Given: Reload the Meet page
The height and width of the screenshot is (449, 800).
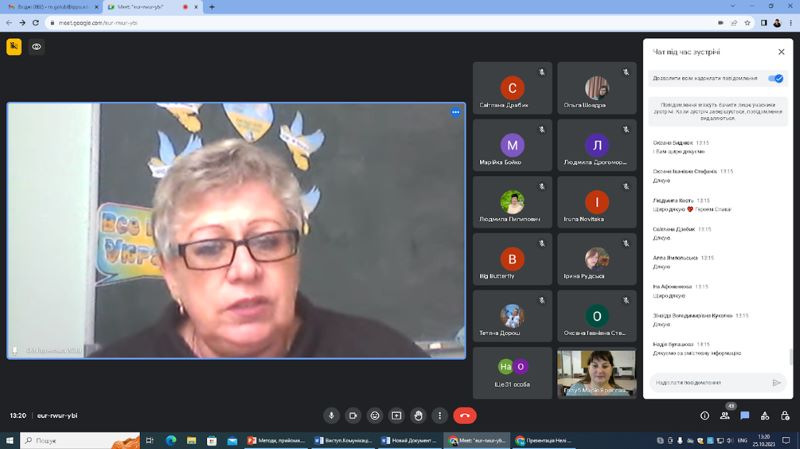Looking at the screenshot, I should click(x=35, y=23).
